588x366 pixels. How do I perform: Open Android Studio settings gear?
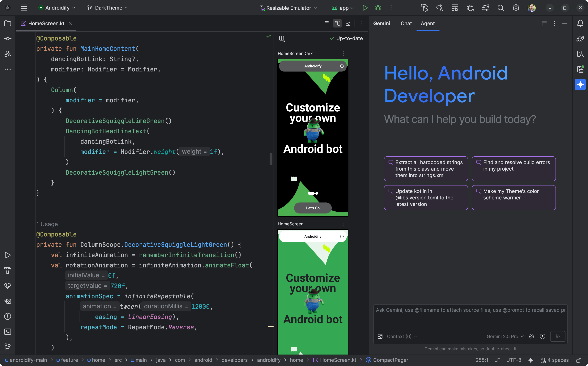pos(516,8)
